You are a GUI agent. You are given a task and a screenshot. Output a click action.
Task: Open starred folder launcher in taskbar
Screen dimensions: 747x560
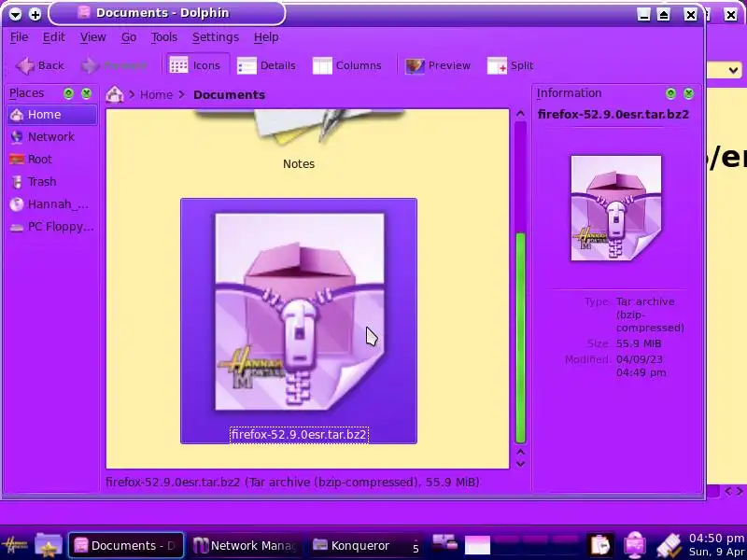pyautogui.click(x=49, y=545)
